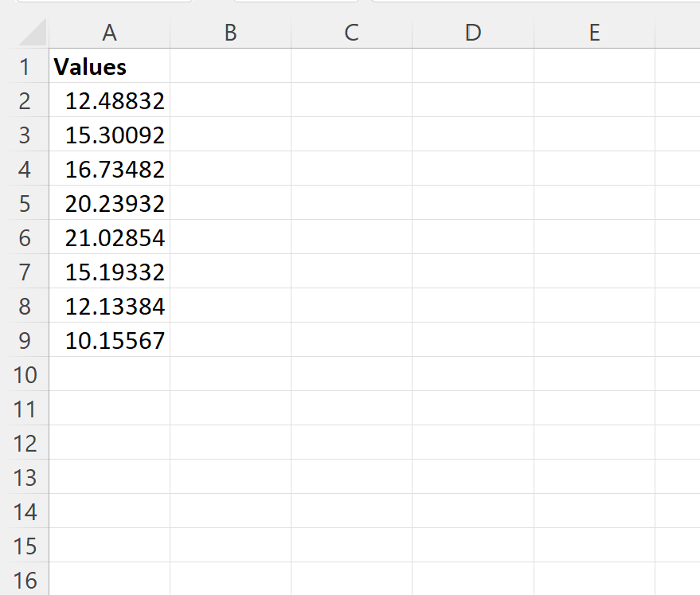Select the cell with 16.73482
Image resolution: width=700 pixels, height=595 pixels.
pos(109,169)
